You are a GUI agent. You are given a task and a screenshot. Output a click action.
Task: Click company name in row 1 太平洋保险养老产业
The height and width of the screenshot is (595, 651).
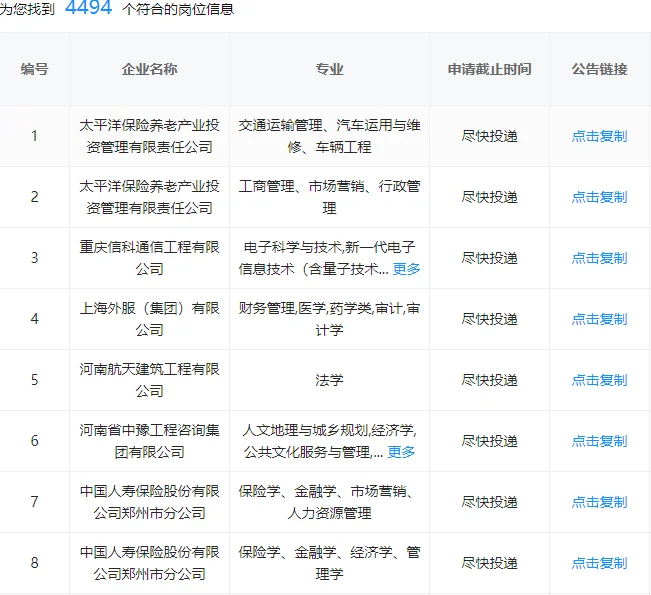click(x=149, y=136)
